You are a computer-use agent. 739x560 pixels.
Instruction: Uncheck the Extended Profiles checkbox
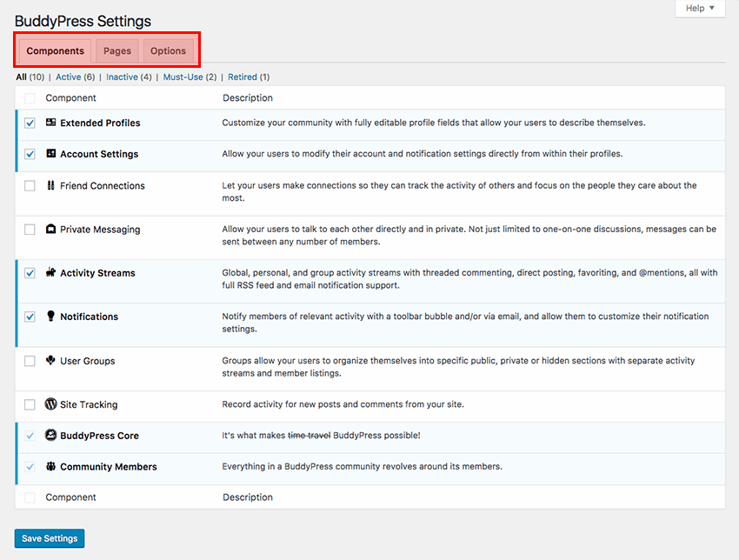pyautogui.click(x=30, y=123)
